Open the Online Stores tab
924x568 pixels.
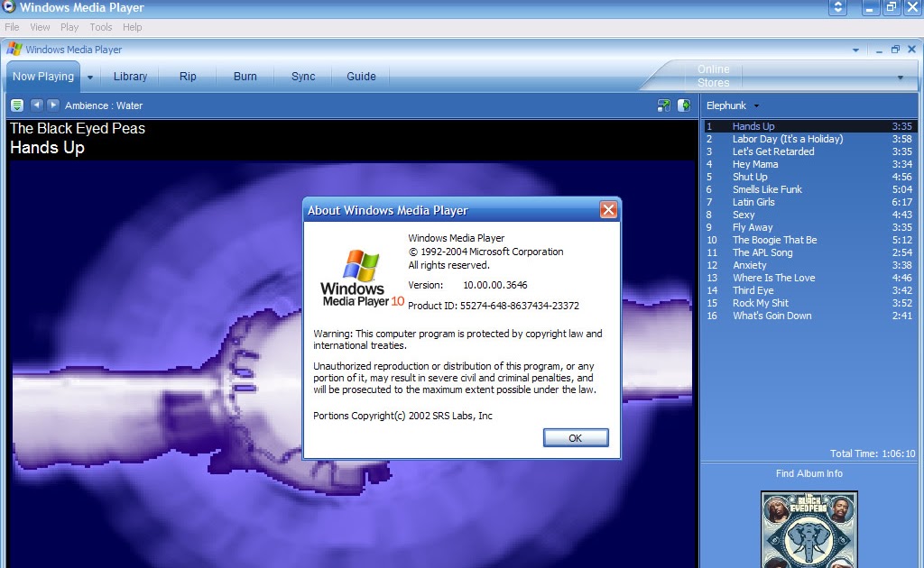(x=713, y=76)
